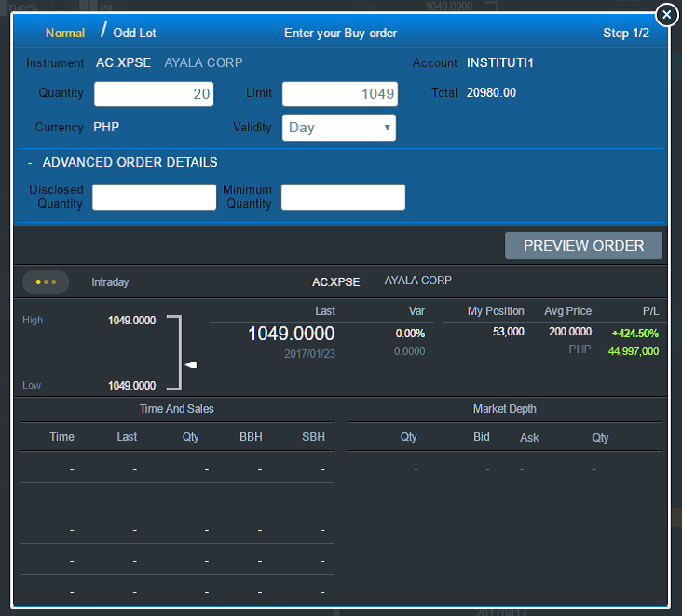Click the Minimum Quantity field
Viewport: 682px width, 616px height.
[343, 197]
